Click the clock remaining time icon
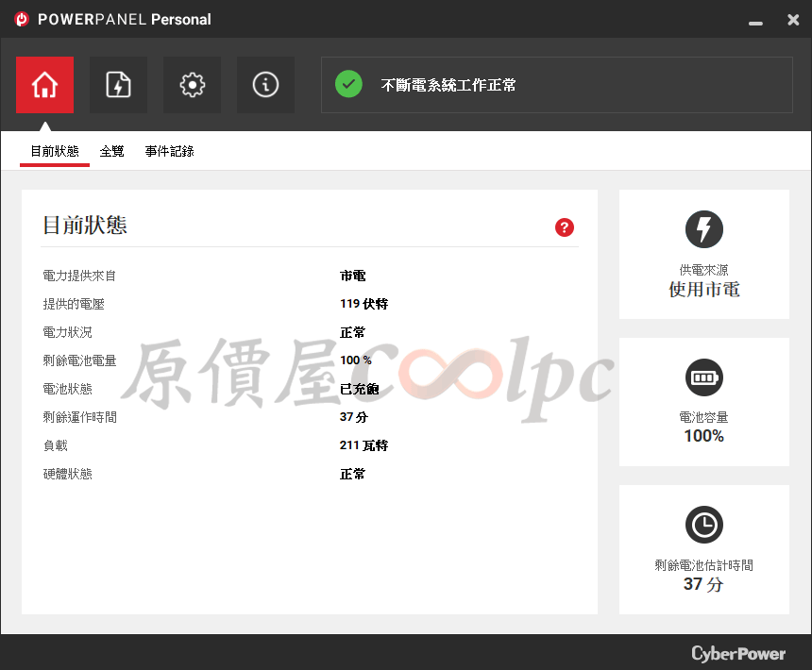Image resolution: width=812 pixels, height=670 pixels. point(703,525)
